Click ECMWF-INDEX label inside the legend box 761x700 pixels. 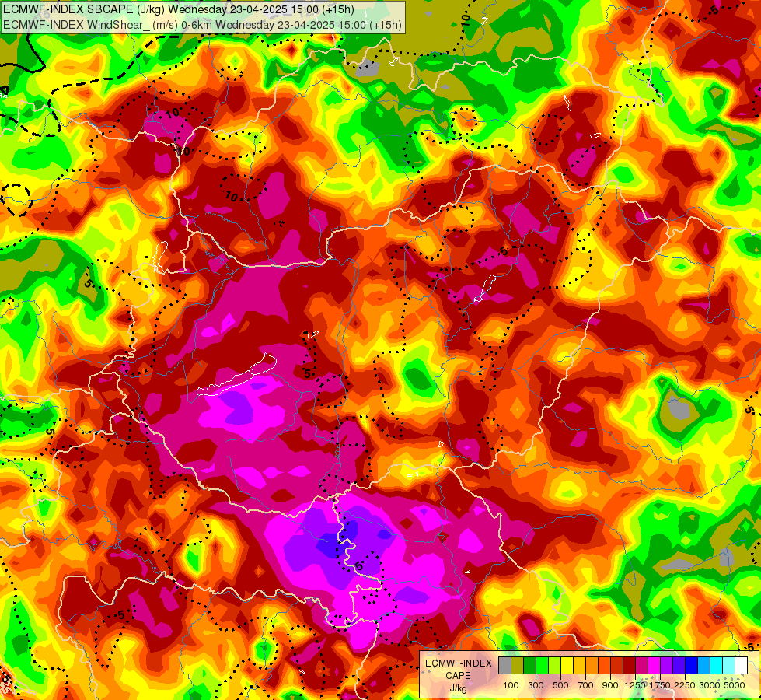(x=459, y=663)
